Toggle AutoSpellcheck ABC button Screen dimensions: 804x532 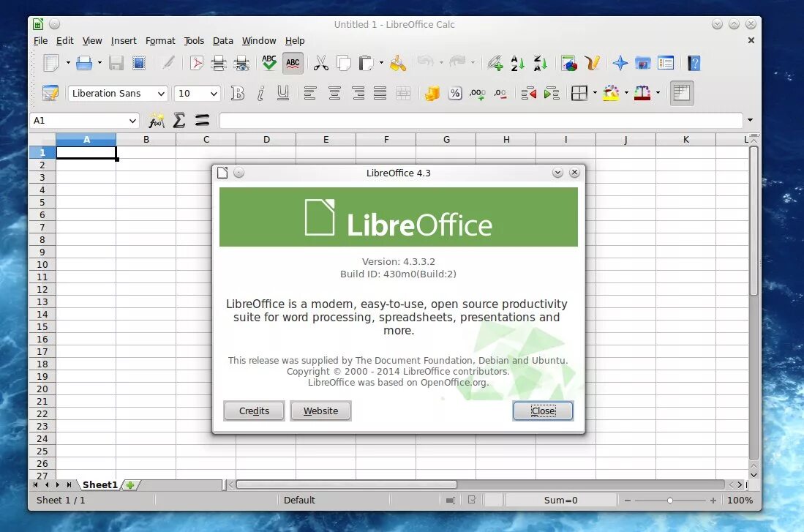tap(293, 63)
